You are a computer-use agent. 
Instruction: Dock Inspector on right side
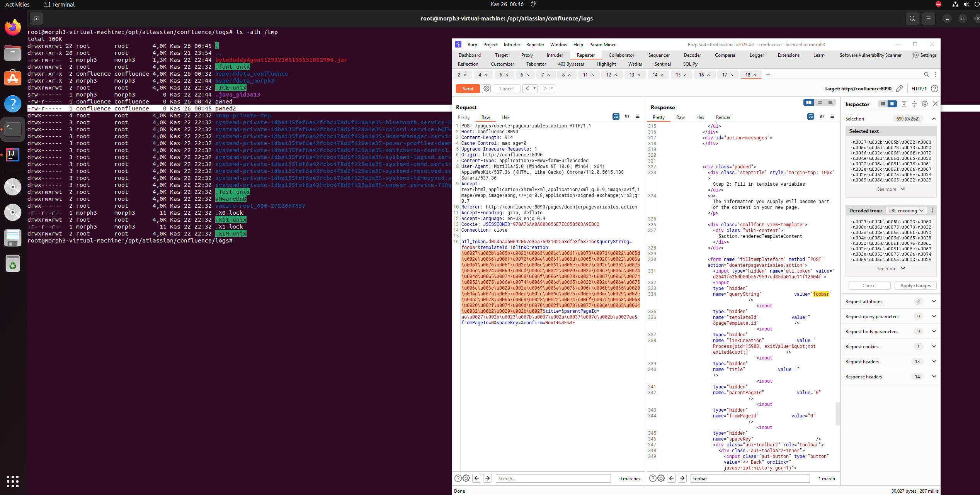[x=892, y=104]
